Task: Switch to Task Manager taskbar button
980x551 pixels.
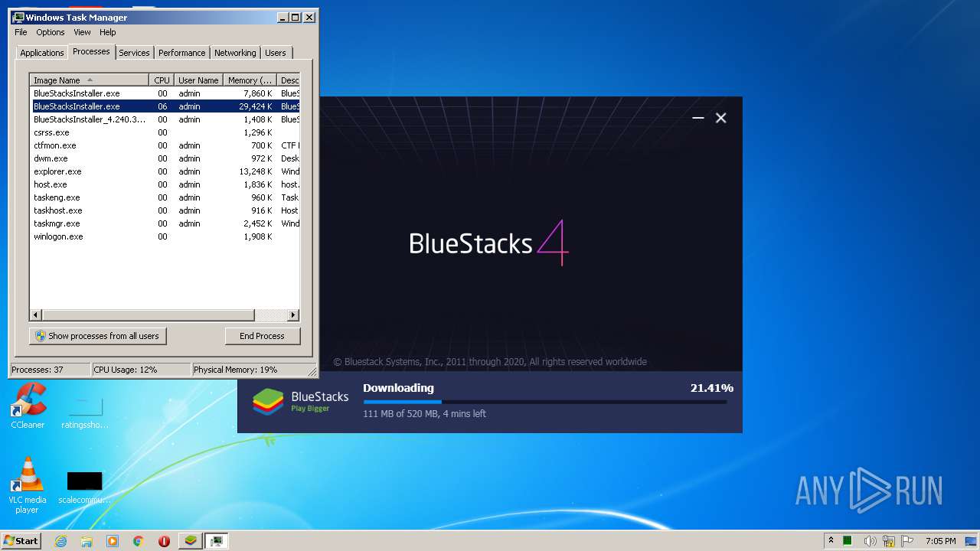Action: 217,541
